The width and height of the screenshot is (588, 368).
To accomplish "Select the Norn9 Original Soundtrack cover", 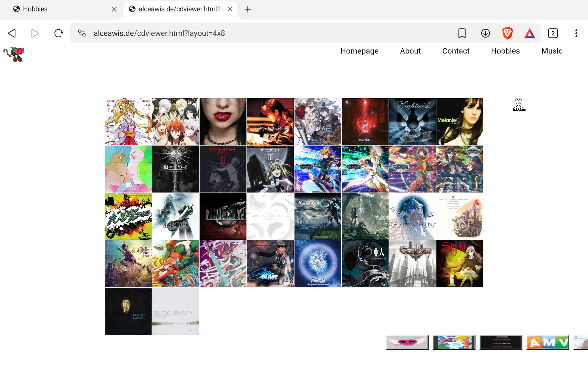I will [318, 264].
